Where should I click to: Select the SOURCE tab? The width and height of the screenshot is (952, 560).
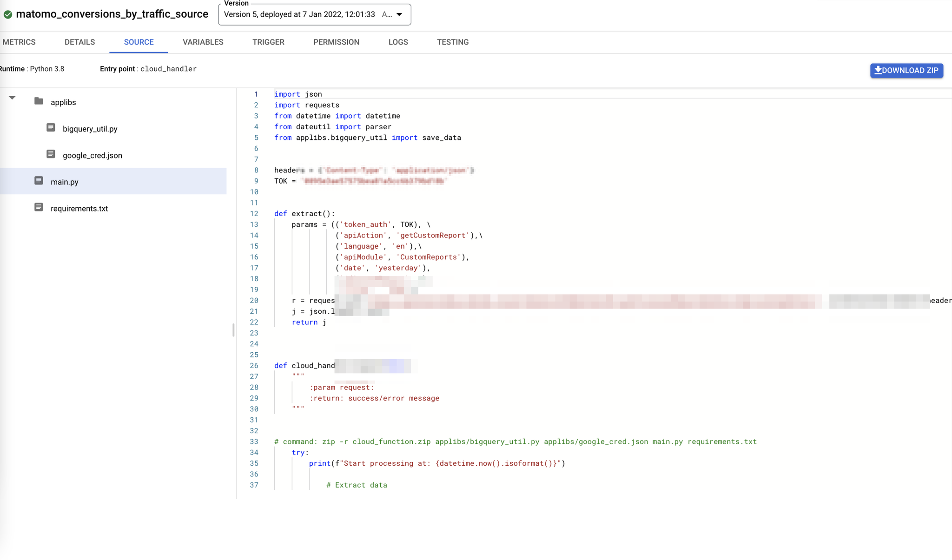[139, 42]
